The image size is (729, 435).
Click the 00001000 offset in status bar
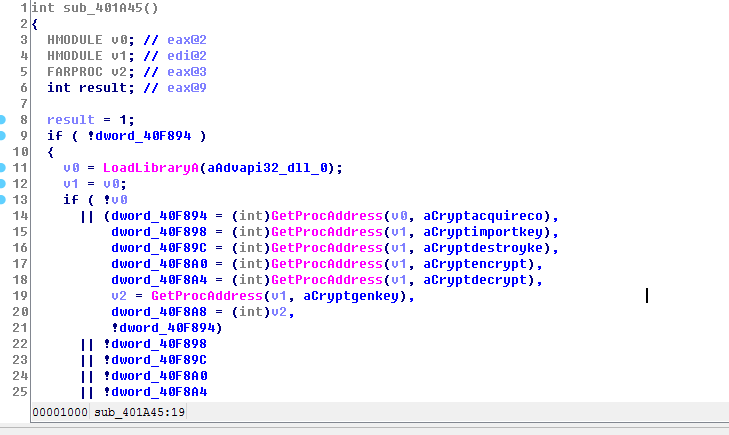tap(60, 412)
